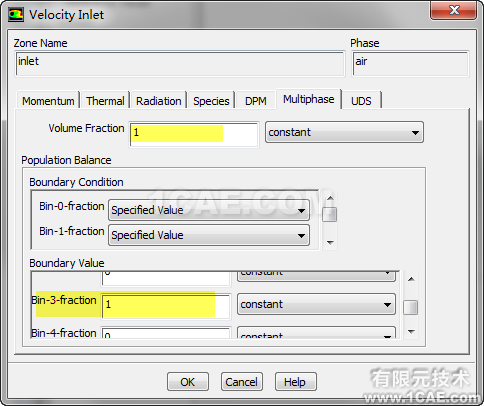Open the Radiation tab
This screenshot has width=484, height=406.
pos(159,101)
